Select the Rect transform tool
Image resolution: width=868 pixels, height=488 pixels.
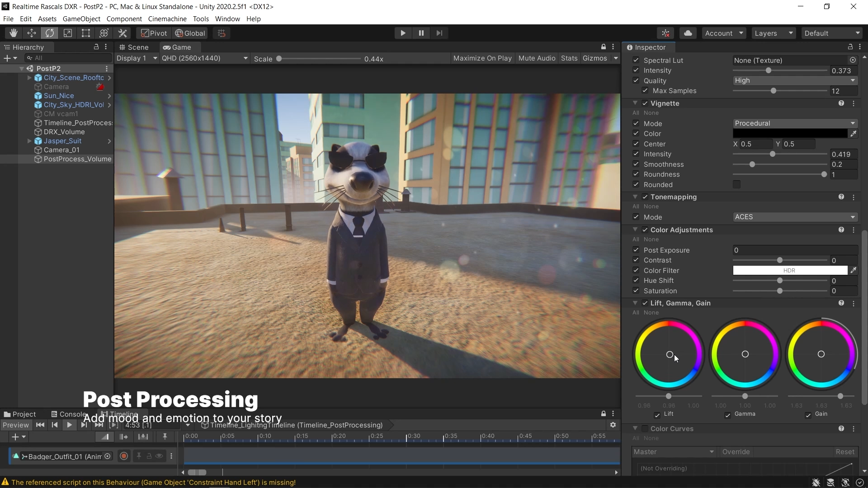(x=86, y=33)
